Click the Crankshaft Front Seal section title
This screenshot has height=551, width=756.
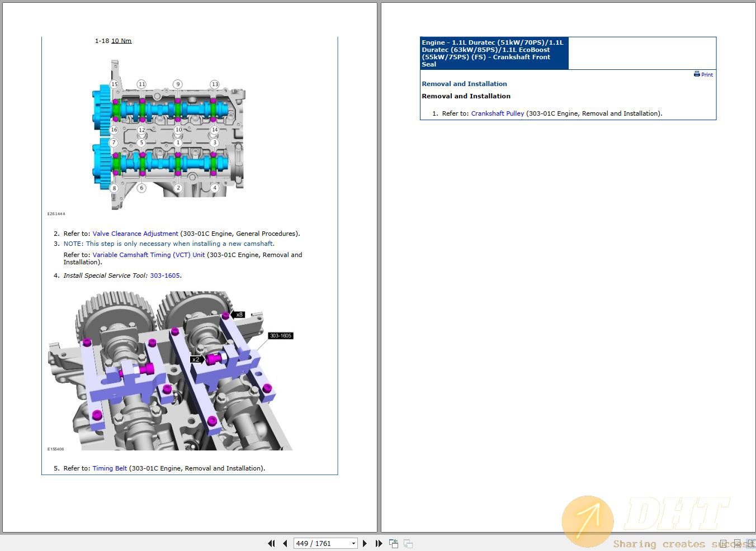[494, 53]
